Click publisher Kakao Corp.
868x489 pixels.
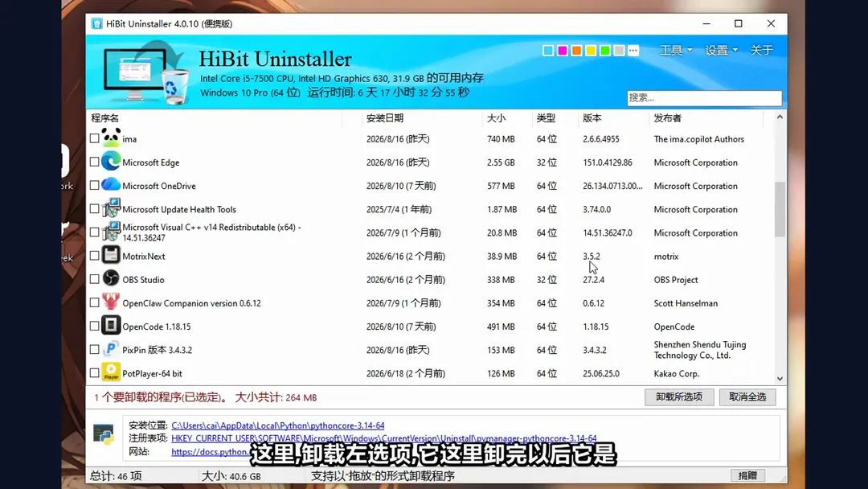(677, 373)
